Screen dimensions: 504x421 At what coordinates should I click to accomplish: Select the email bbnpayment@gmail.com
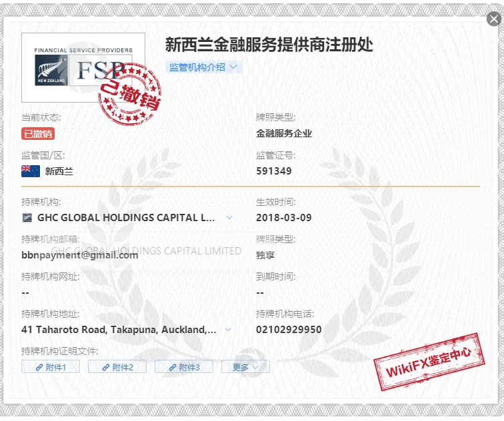click(x=80, y=255)
